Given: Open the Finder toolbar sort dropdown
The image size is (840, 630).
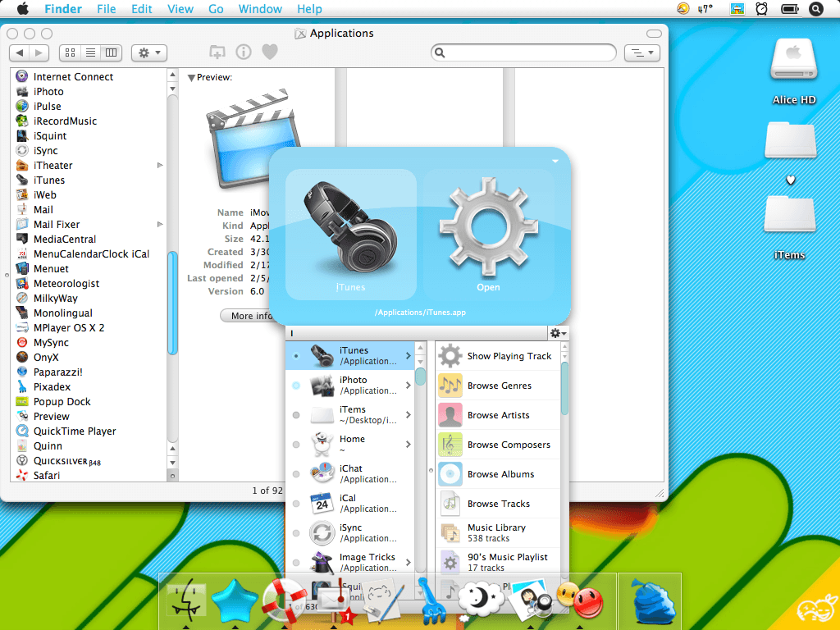Looking at the screenshot, I should point(642,52).
